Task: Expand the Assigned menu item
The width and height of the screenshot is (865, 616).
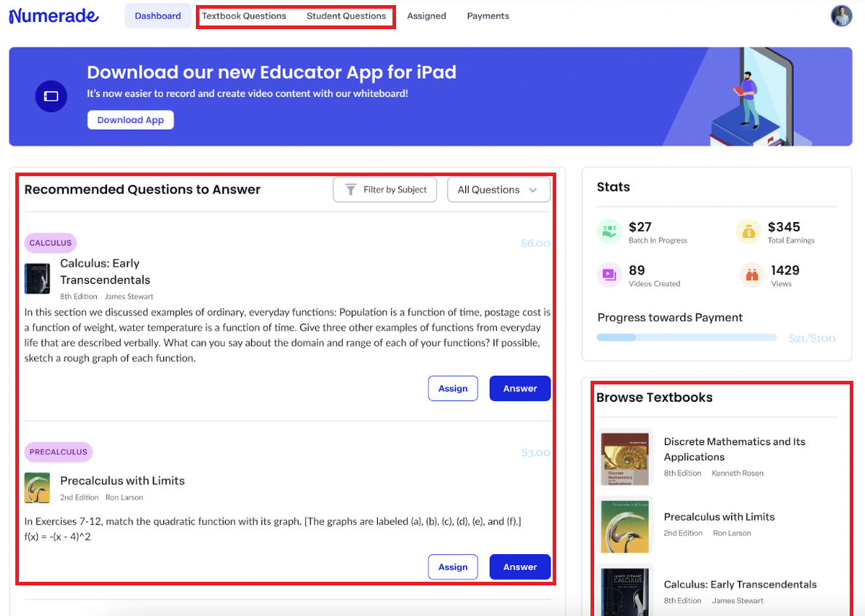Action: tap(427, 15)
